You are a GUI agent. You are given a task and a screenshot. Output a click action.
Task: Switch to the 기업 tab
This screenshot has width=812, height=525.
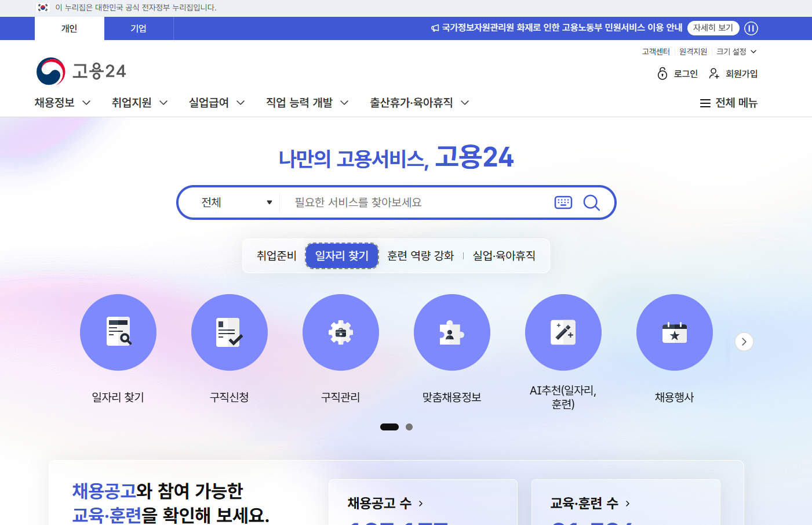click(139, 28)
